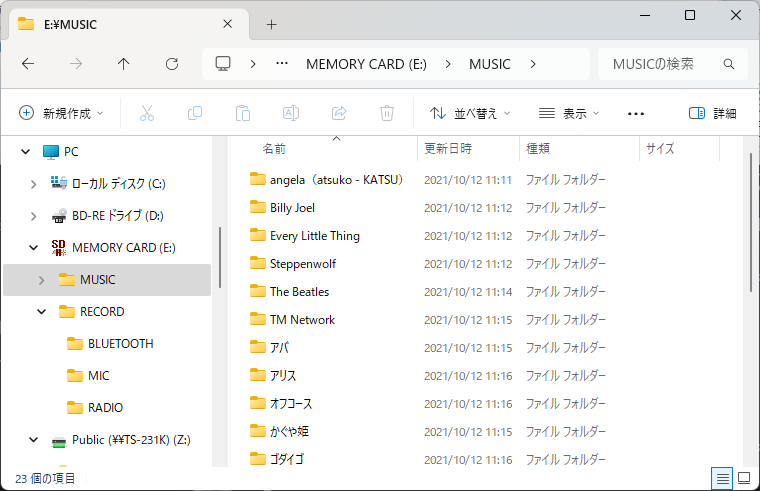Image resolution: width=760 pixels, height=491 pixels.
Task: Click the Cut scissors icon
Action: coord(147,113)
